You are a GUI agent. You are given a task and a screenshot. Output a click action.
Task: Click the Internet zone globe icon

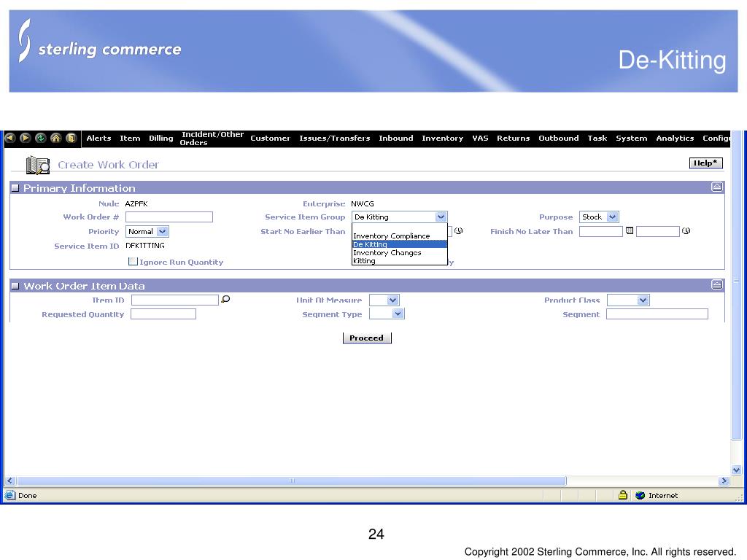coord(640,495)
